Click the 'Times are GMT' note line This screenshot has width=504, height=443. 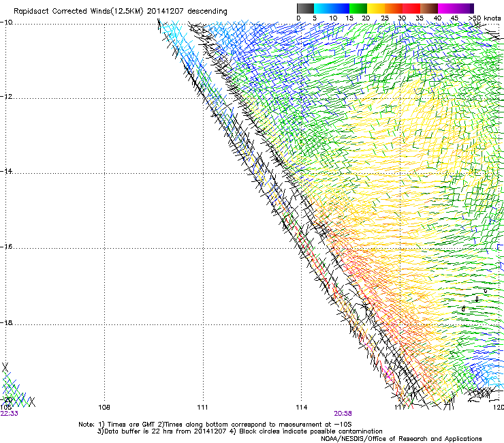click(215, 425)
